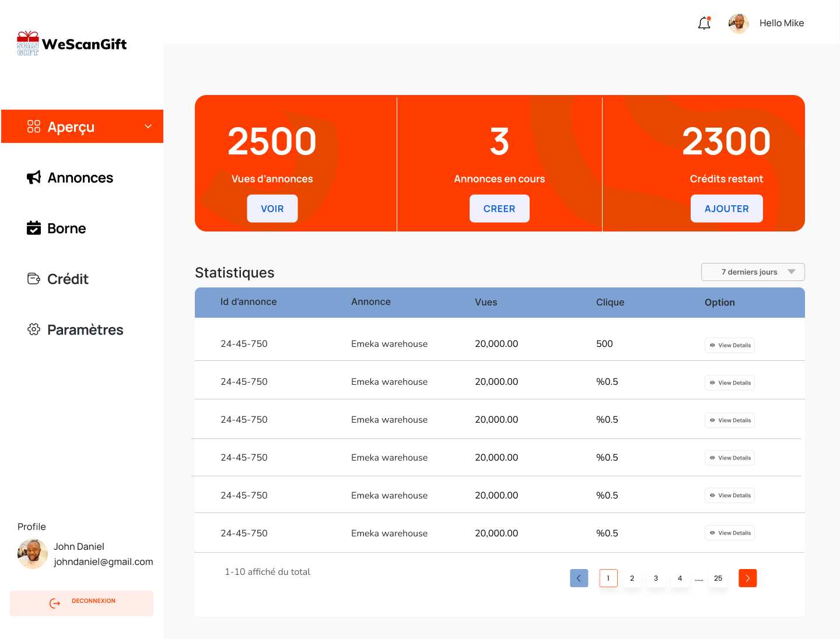Open the 7 derniers jours dropdown
The height and width of the screenshot is (639, 840).
pyautogui.click(x=752, y=272)
